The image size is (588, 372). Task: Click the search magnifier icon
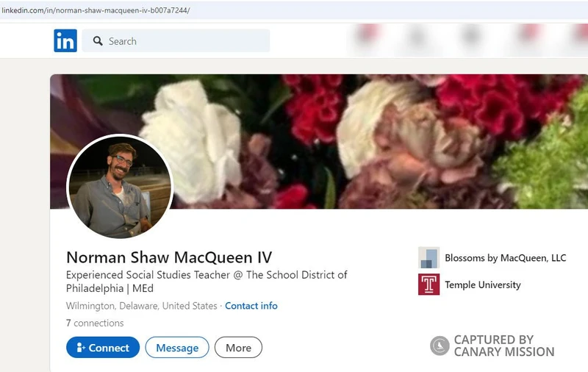(x=98, y=41)
